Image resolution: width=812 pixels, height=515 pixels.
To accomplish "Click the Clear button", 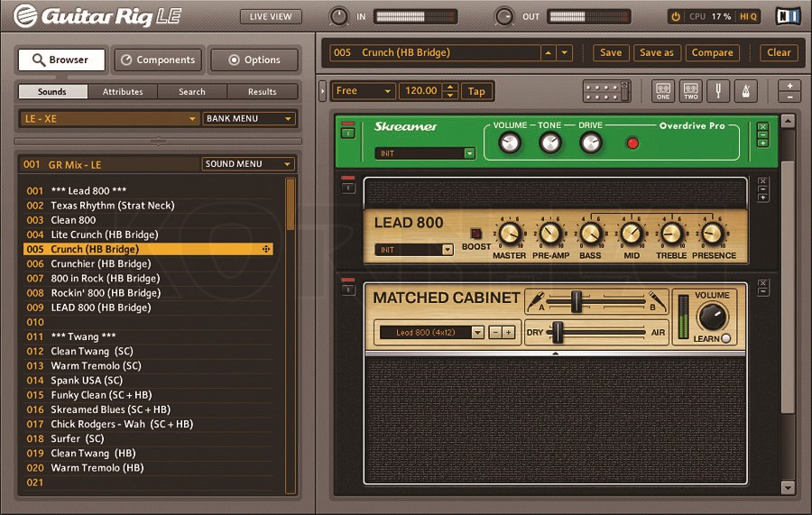I will [x=779, y=52].
